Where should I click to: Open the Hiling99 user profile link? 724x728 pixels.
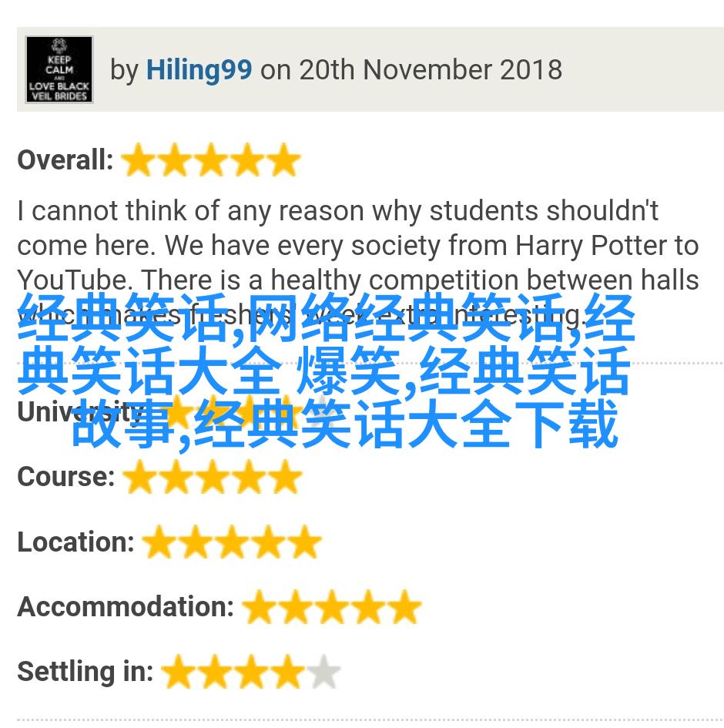pos(199,70)
